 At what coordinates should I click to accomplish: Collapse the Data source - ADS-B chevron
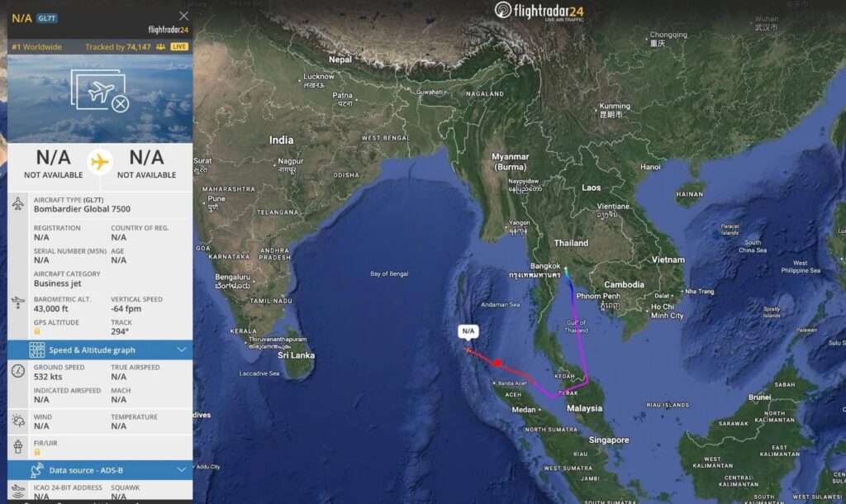tap(181, 470)
